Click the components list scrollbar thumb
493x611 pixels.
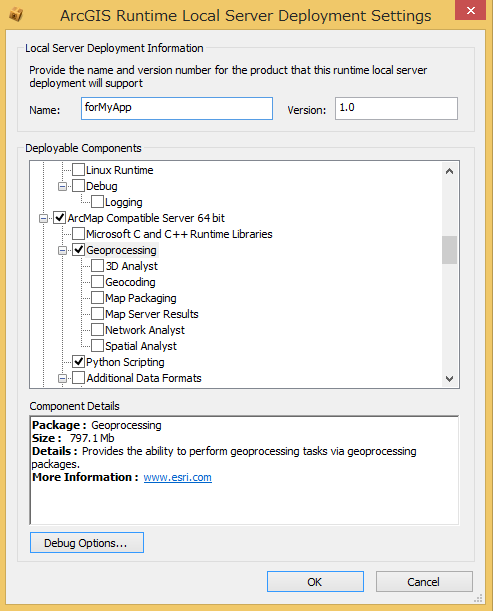click(449, 250)
